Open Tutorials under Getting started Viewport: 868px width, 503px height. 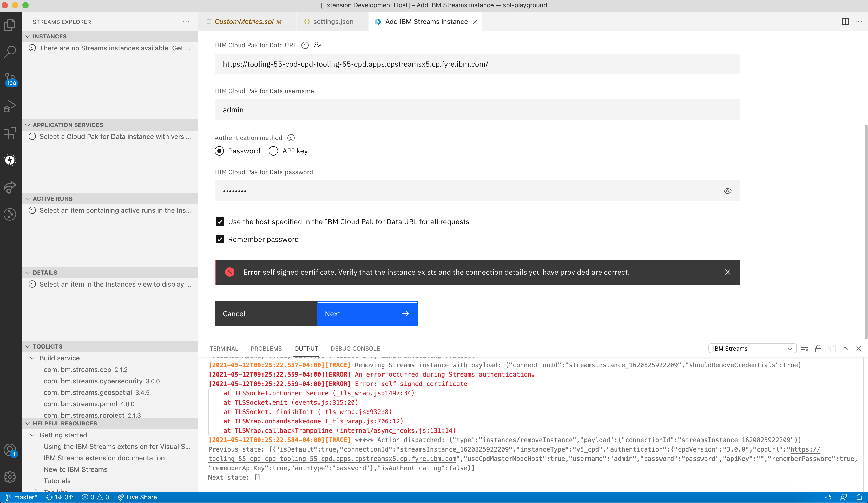pyautogui.click(x=57, y=481)
